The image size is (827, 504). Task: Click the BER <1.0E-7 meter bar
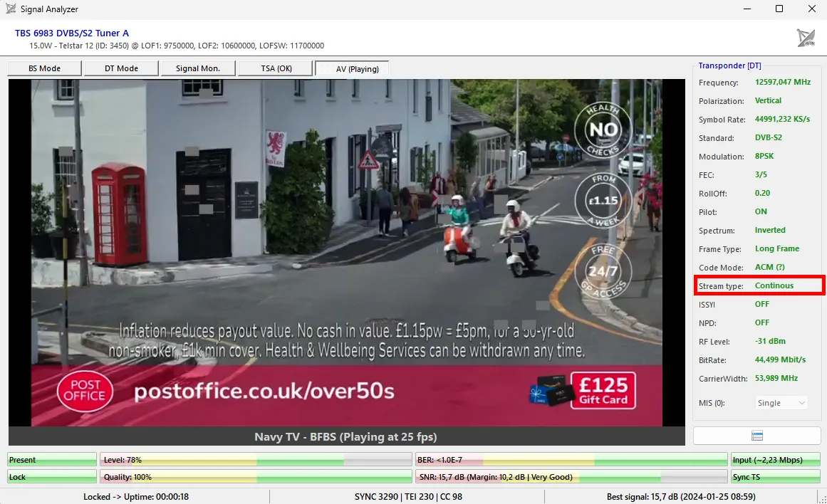click(571, 460)
